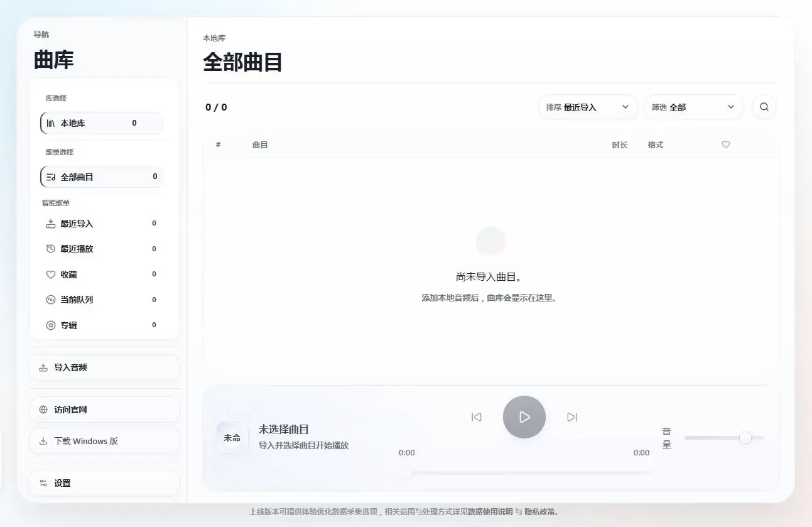
Task: Click the 格式 column header
Action: [656, 145]
